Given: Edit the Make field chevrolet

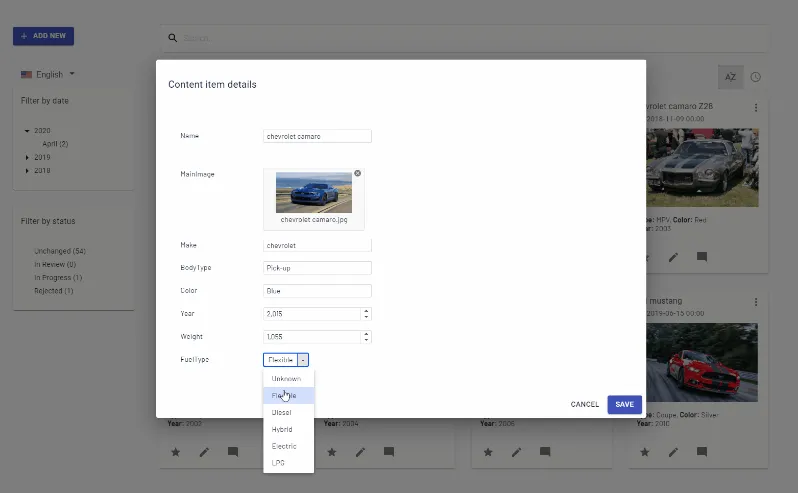Looking at the screenshot, I should 317,245.
